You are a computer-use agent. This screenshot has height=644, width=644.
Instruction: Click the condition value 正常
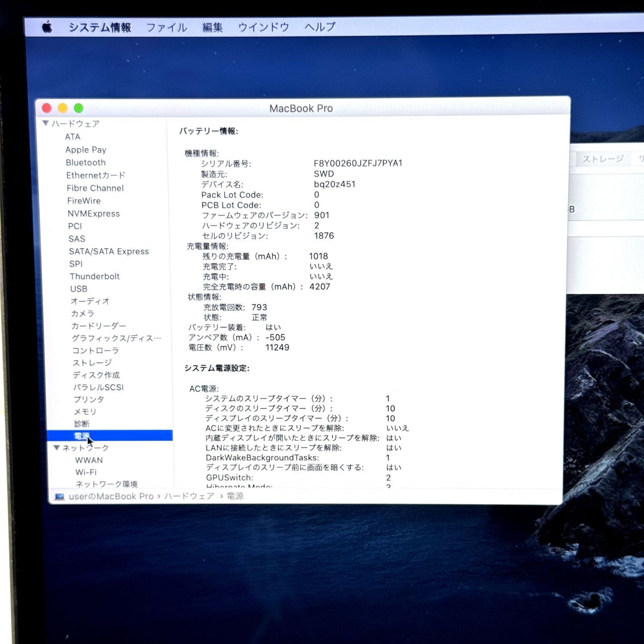coord(260,317)
